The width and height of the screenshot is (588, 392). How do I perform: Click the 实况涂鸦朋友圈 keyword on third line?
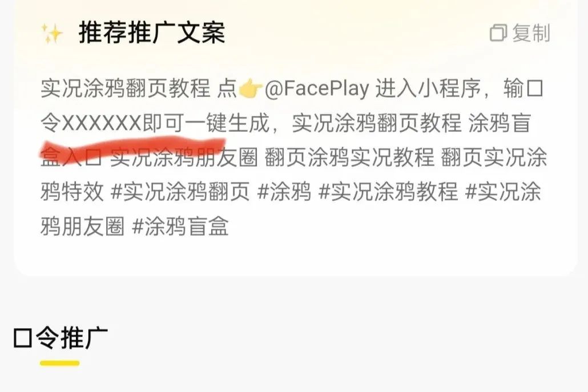(x=184, y=157)
